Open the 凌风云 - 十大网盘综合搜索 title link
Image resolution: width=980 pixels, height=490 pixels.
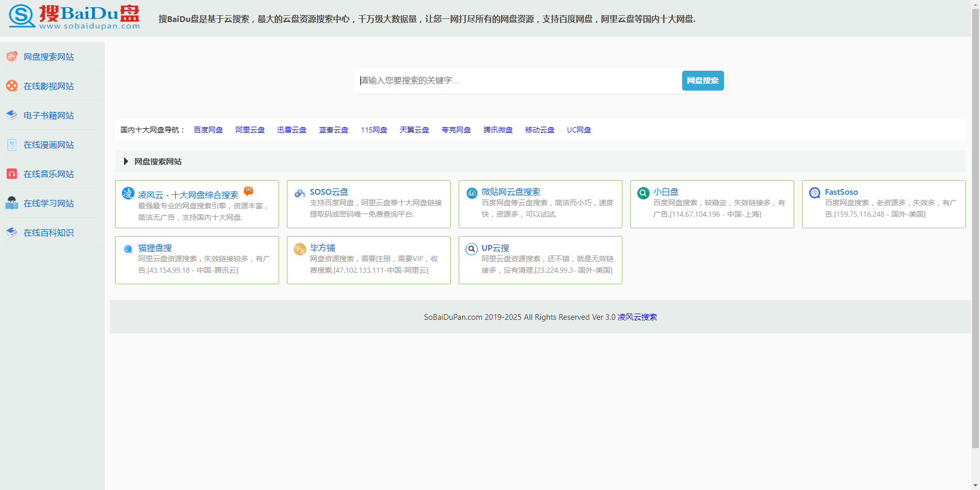pos(188,195)
